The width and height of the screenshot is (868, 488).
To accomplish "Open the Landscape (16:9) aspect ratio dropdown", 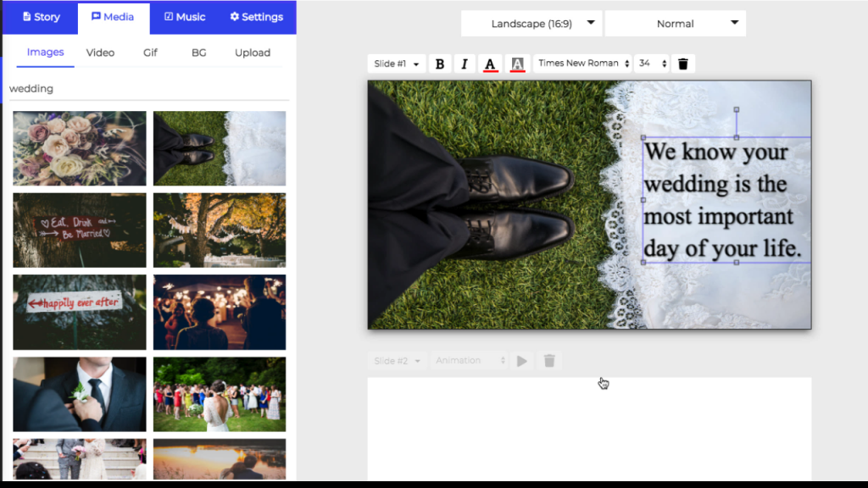I will tap(531, 24).
